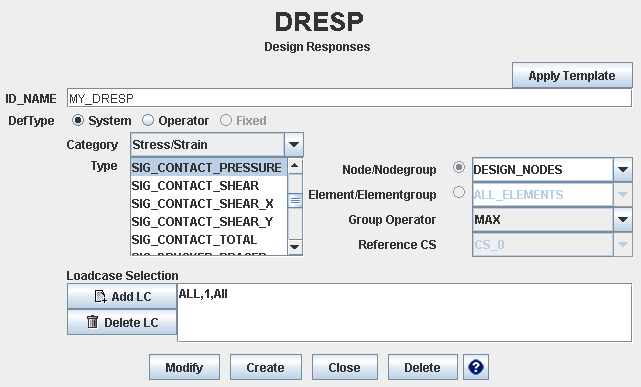The height and width of the screenshot is (387, 641).
Task: Select the ALL,1,All loadcase entry
Action: coord(203,294)
